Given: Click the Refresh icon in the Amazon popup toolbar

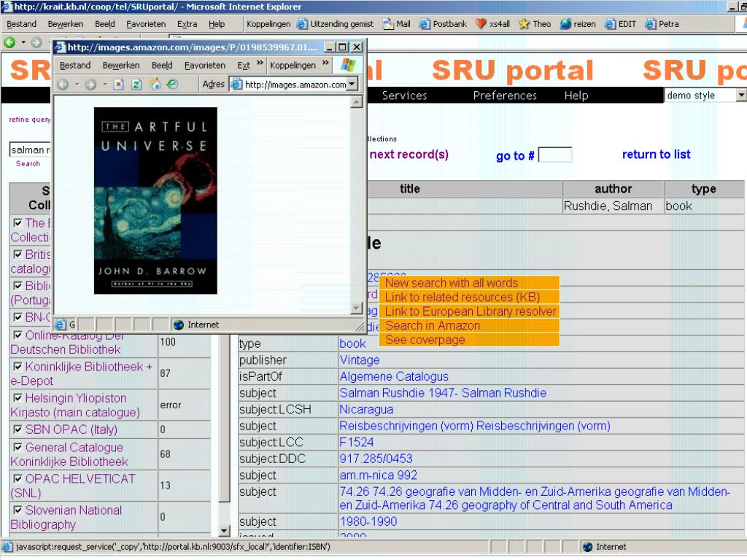Looking at the screenshot, I should [x=136, y=85].
